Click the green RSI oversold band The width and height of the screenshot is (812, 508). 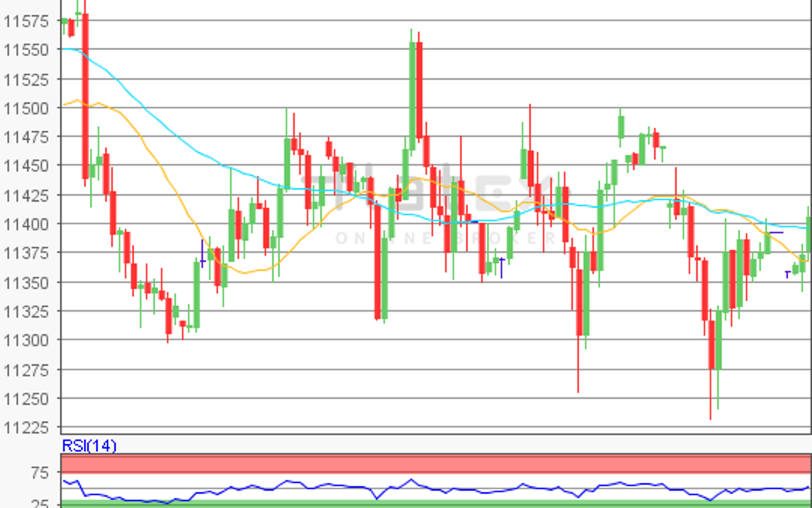click(x=436, y=503)
